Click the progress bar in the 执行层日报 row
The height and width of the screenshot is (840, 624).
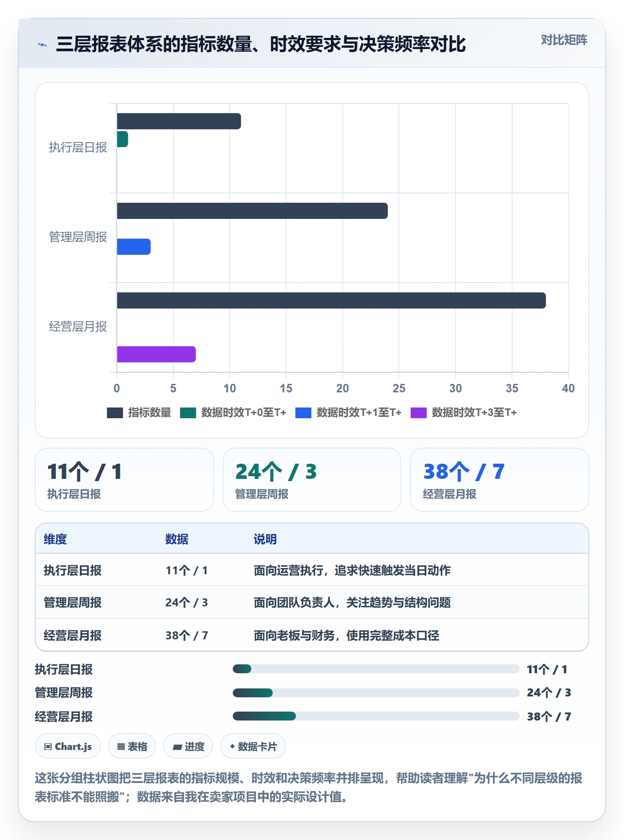point(376,669)
